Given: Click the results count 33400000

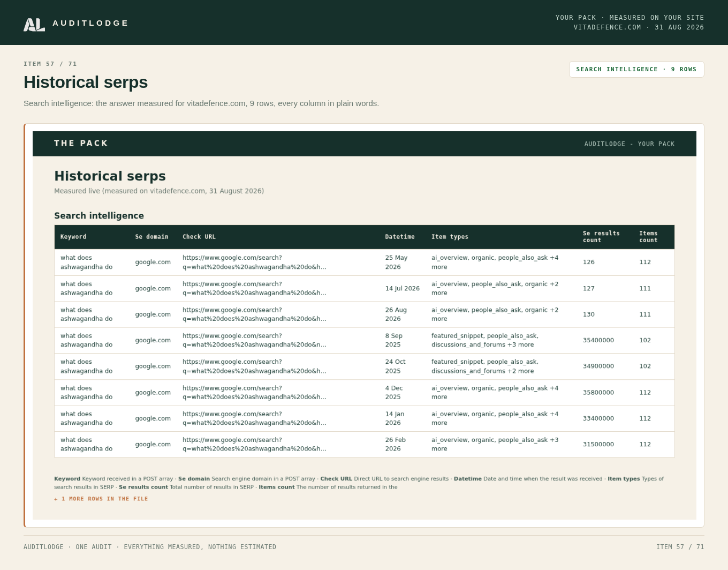Looking at the screenshot, I should (x=598, y=418).
